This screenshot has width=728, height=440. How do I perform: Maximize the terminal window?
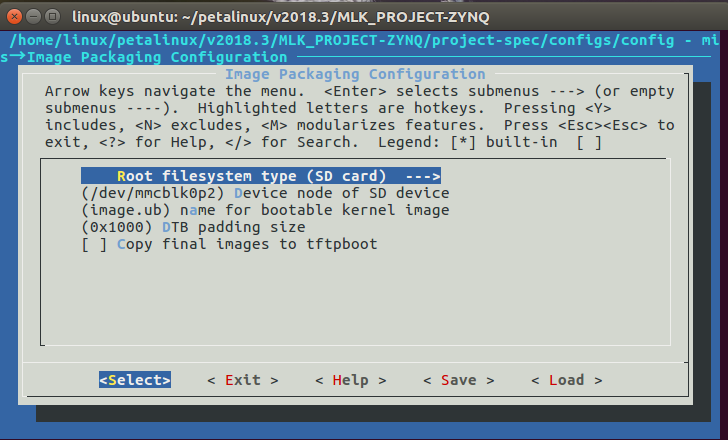(52, 17)
